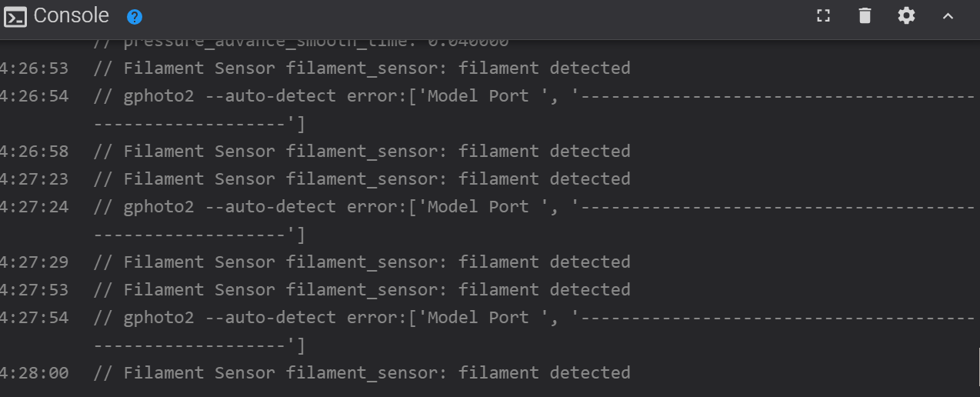Screen dimensions: 980x397
Task: Open console settings gear menu
Action: (x=907, y=15)
